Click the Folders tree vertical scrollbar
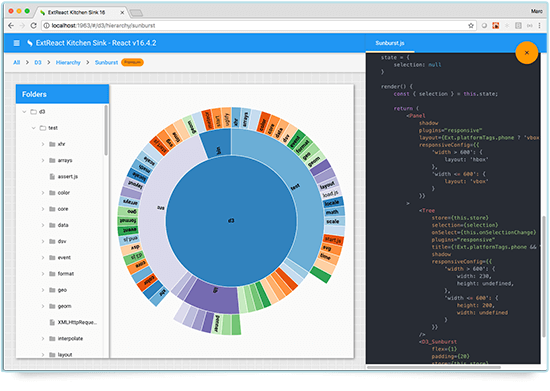Screen dimensions: 550x391 pyautogui.click(x=106, y=130)
